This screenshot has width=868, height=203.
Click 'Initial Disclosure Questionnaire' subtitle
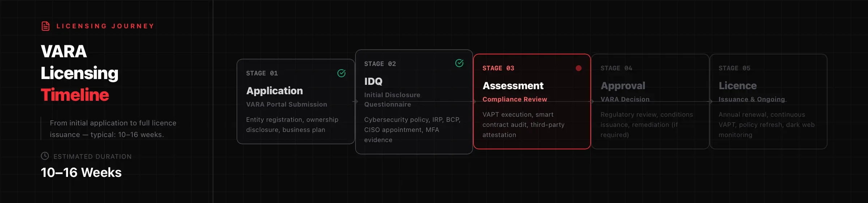392,100
